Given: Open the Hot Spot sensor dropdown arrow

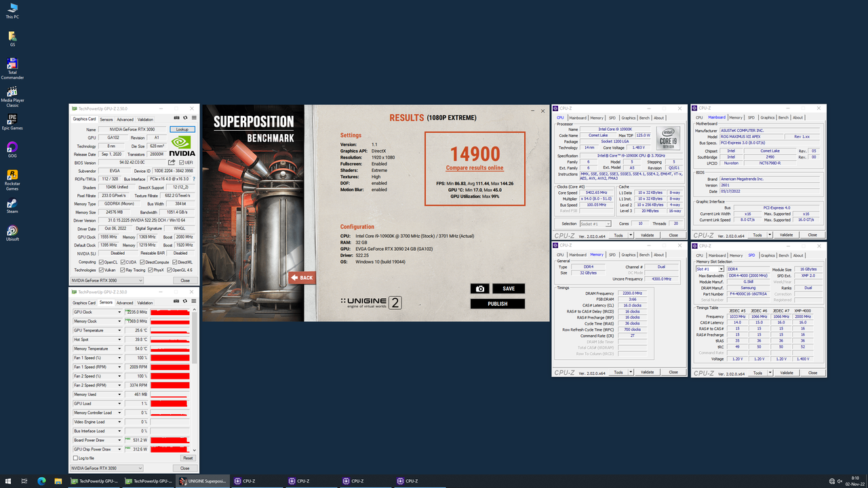Looking at the screenshot, I should tap(120, 340).
